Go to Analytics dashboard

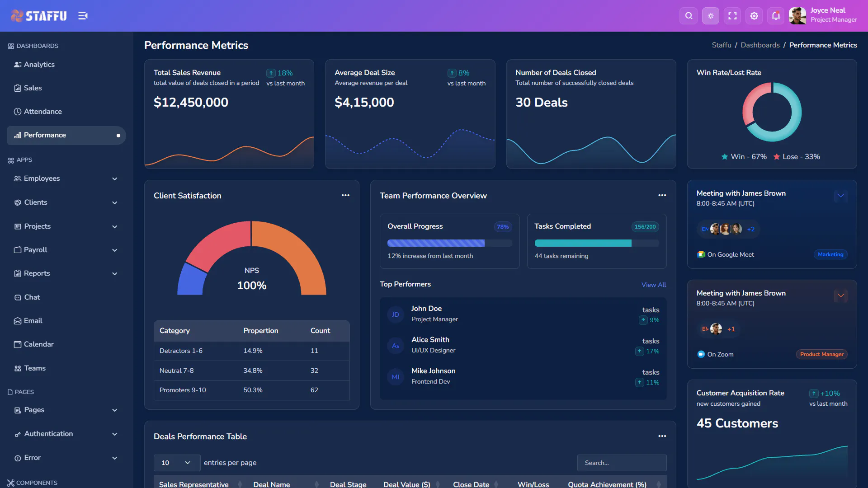coord(39,65)
